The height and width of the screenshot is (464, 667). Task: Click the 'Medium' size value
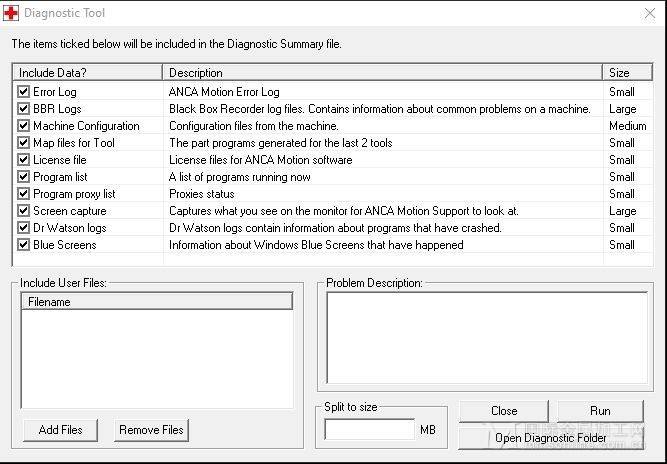(x=628, y=126)
